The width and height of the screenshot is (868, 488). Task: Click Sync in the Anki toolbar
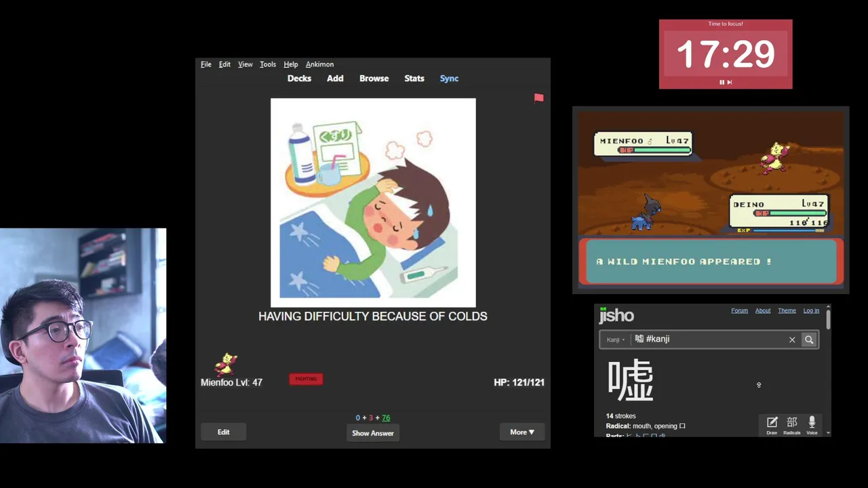tap(449, 79)
